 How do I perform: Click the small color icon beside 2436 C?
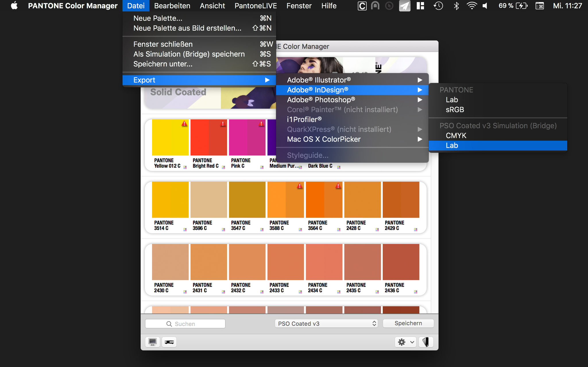tap(415, 292)
